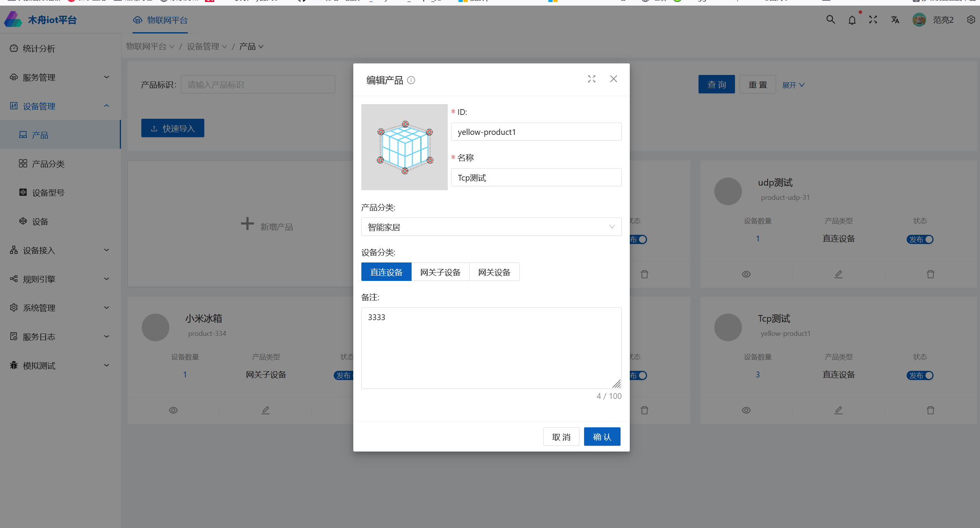The height and width of the screenshot is (528, 980).
Task: Click the 模拟测试 icon in sidebar
Action: point(13,365)
